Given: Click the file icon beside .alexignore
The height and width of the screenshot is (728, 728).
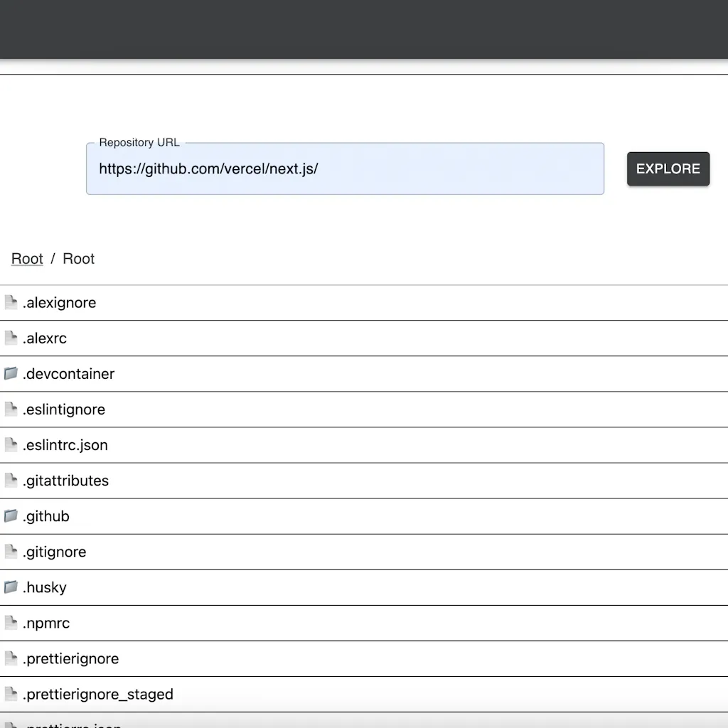Looking at the screenshot, I should 11,303.
